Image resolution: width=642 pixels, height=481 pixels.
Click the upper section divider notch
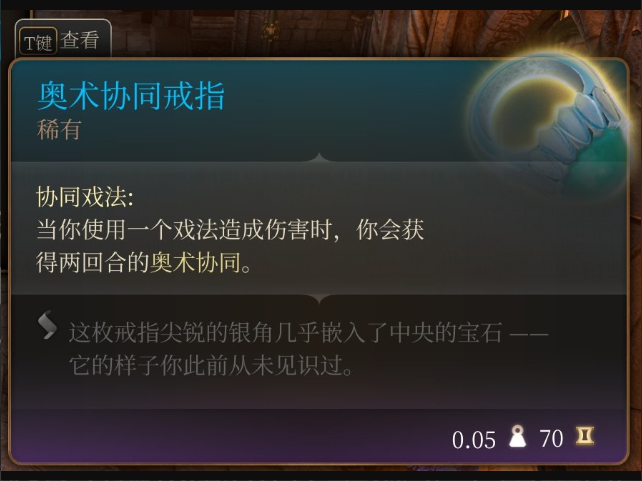[319, 158]
